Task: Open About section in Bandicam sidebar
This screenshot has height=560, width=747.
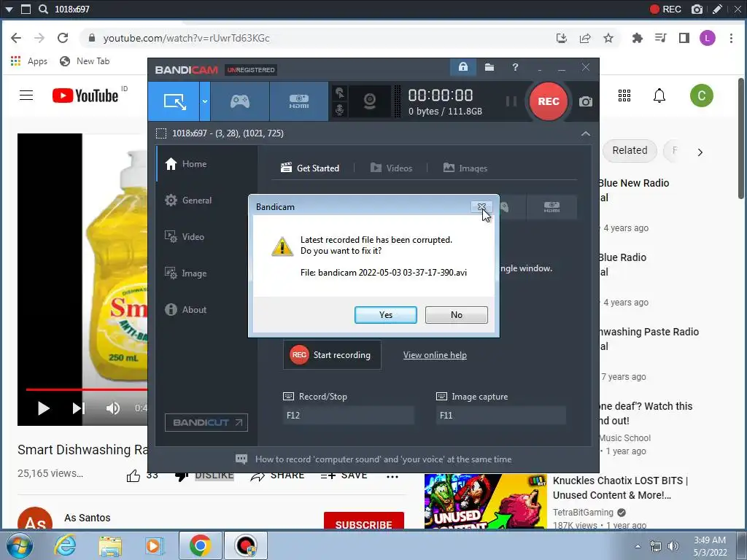Action: 206,309
